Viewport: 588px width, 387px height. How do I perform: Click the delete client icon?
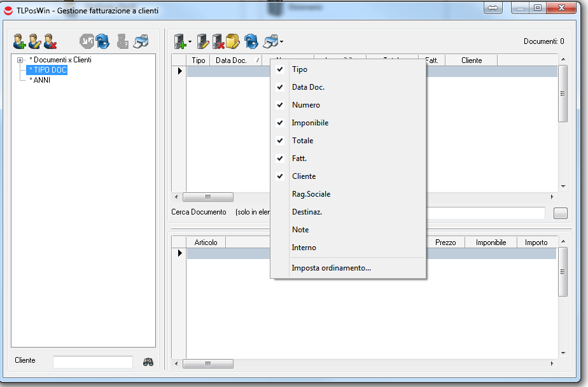point(50,42)
